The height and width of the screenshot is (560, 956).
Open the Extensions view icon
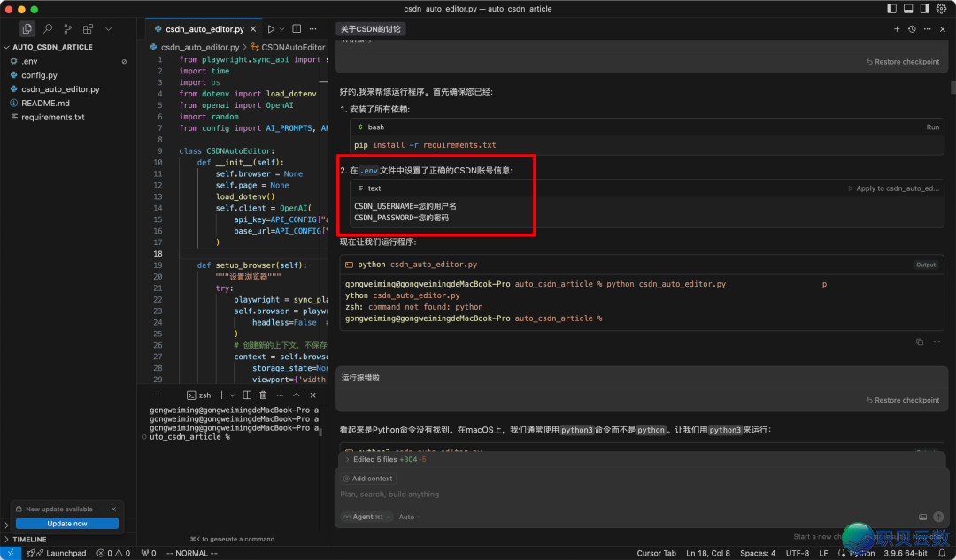point(88,29)
